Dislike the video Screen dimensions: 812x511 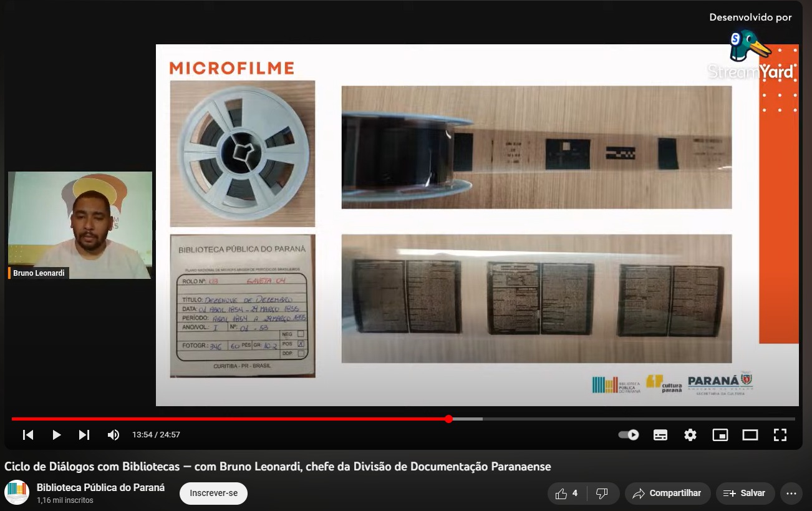602,494
